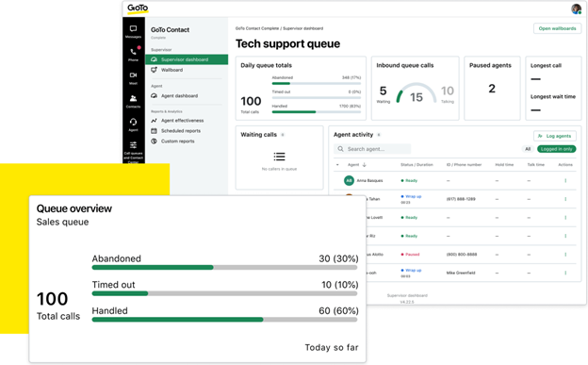The width and height of the screenshot is (588, 365).
Task: Click the Search agent field
Action: (x=372, y=149)
